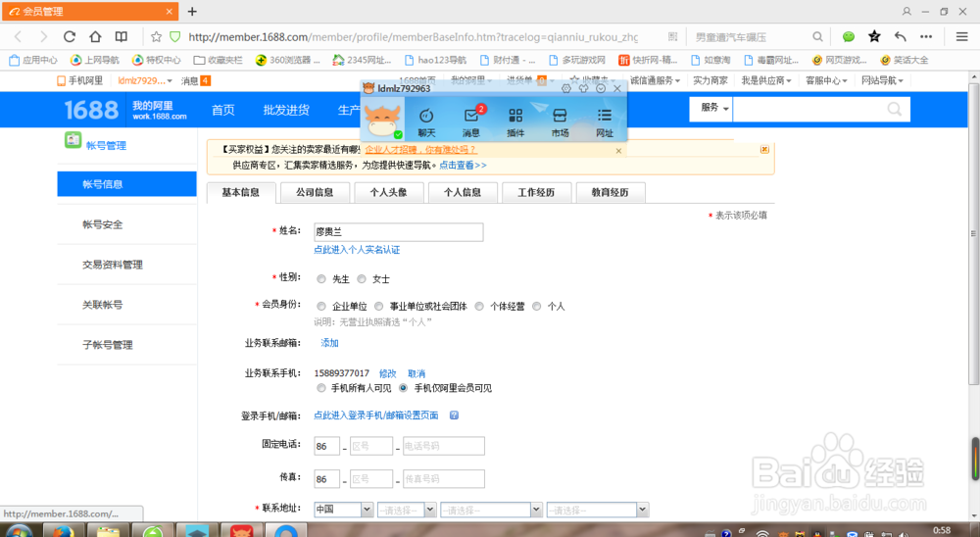Click the undo arrow toolbar icon

tap(900, 37)
